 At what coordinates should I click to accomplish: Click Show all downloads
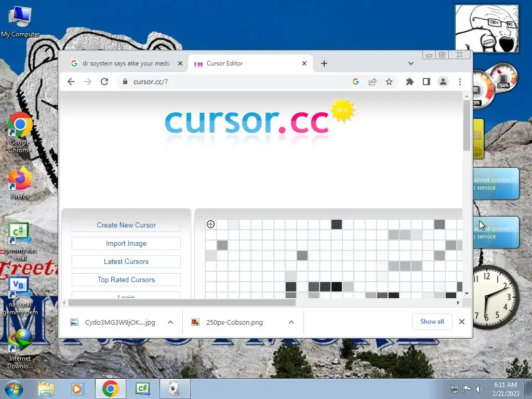point(432,322)
